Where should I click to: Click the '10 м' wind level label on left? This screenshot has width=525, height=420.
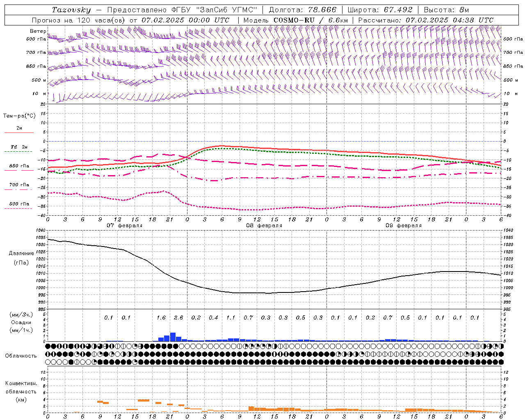39,94
